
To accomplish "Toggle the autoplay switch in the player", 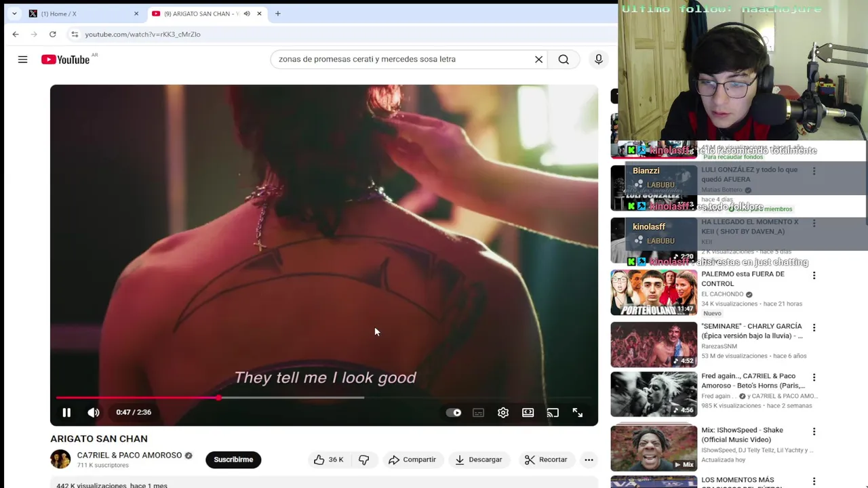I will click(454, 412).
